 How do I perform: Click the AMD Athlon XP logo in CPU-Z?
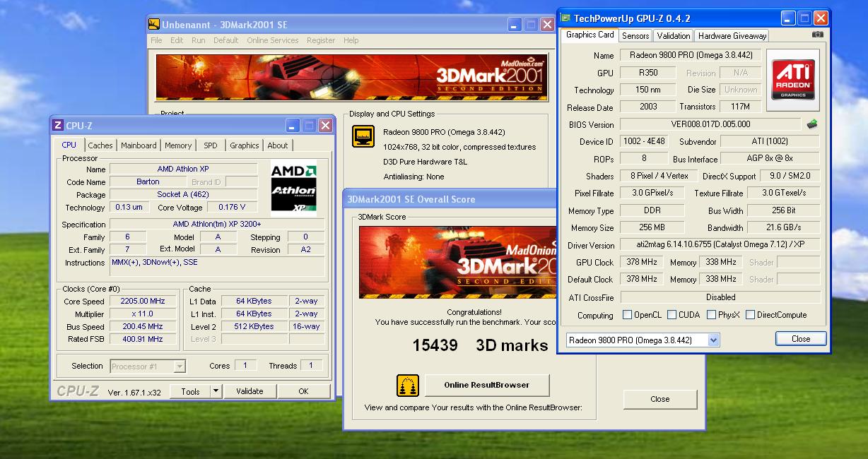pos(294,189)
